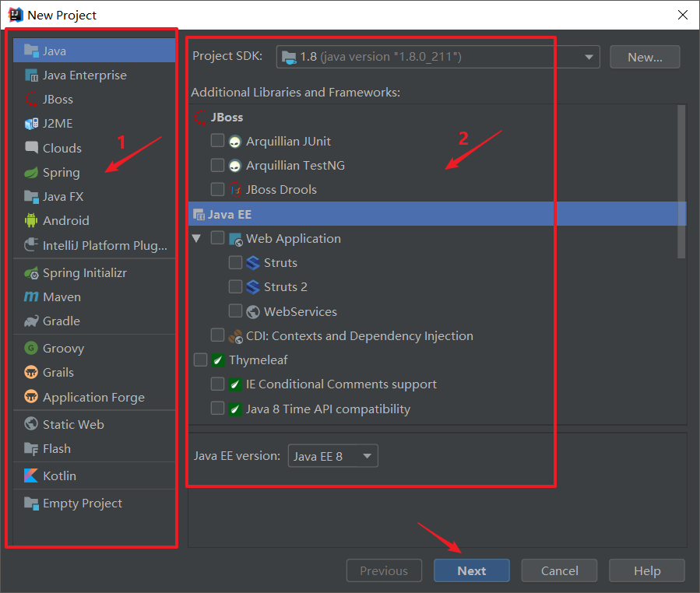700x593 pixels.
Task: Click the Thymeleaf label text
Action: pos(258,360)
